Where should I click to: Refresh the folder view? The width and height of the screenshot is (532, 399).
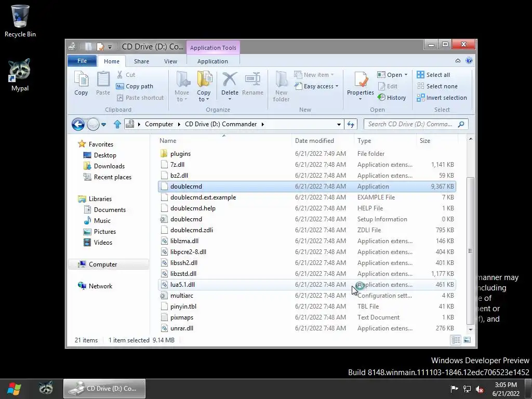[351, 124]
